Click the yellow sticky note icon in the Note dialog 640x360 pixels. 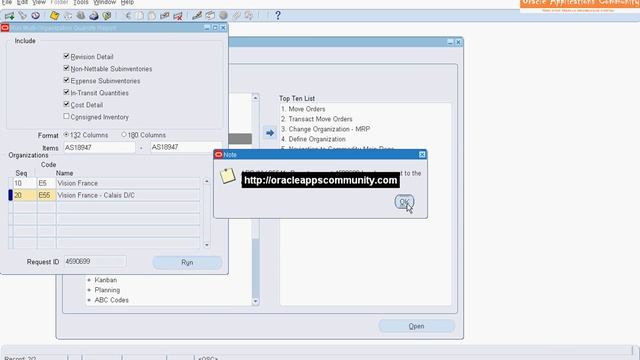227,176
